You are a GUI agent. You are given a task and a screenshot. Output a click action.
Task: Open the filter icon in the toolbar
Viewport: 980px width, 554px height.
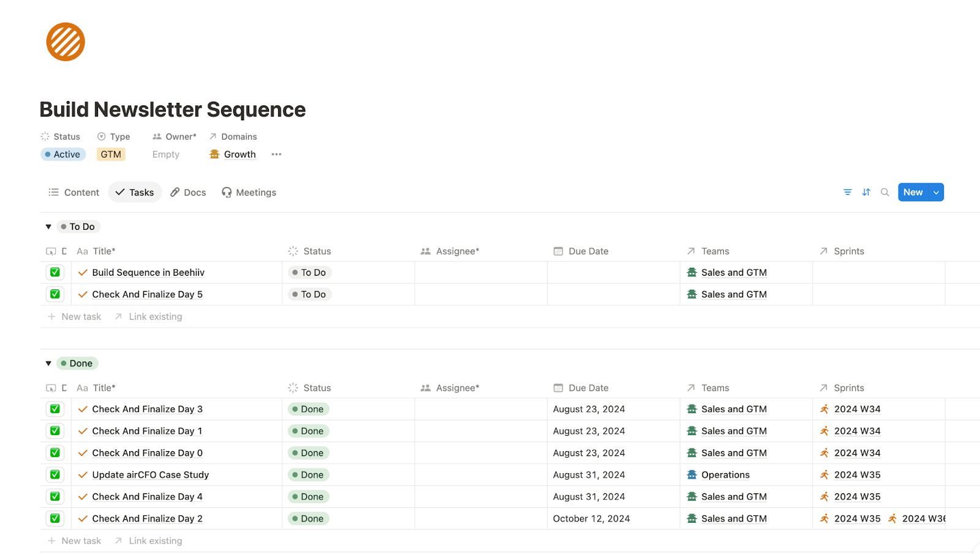[x=848, y=192]
